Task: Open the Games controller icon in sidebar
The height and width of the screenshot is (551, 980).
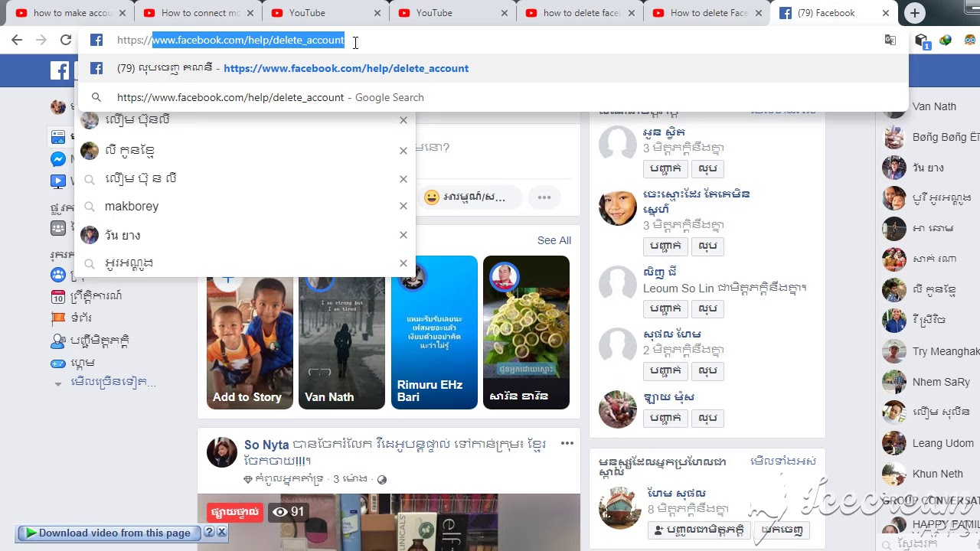Action: pos(58,364)
